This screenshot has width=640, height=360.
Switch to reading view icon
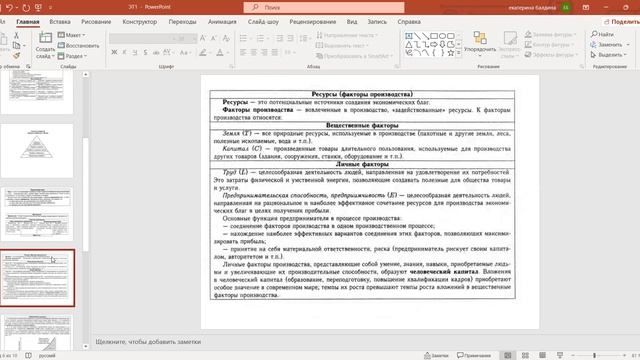point(542,356)
